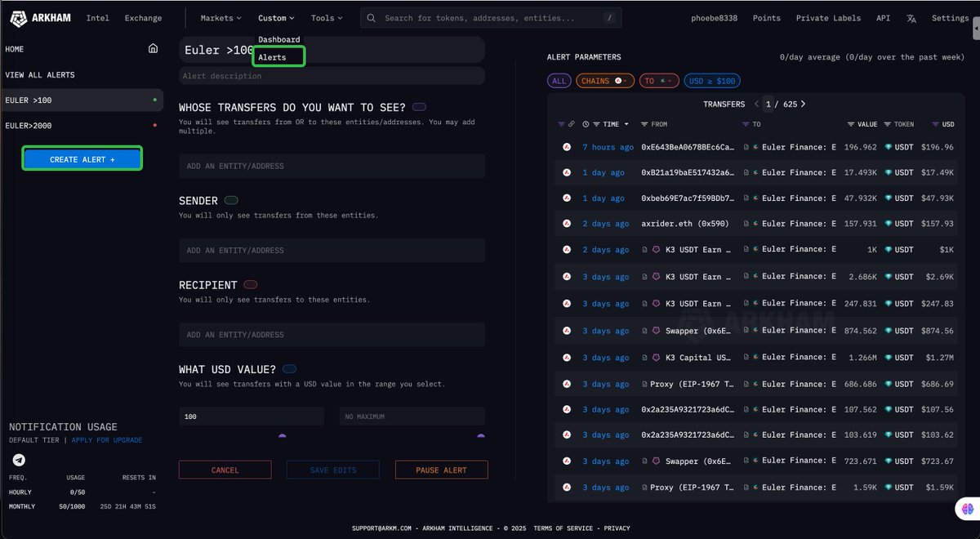
Task: Open Settings
Action: click(950, 18)
